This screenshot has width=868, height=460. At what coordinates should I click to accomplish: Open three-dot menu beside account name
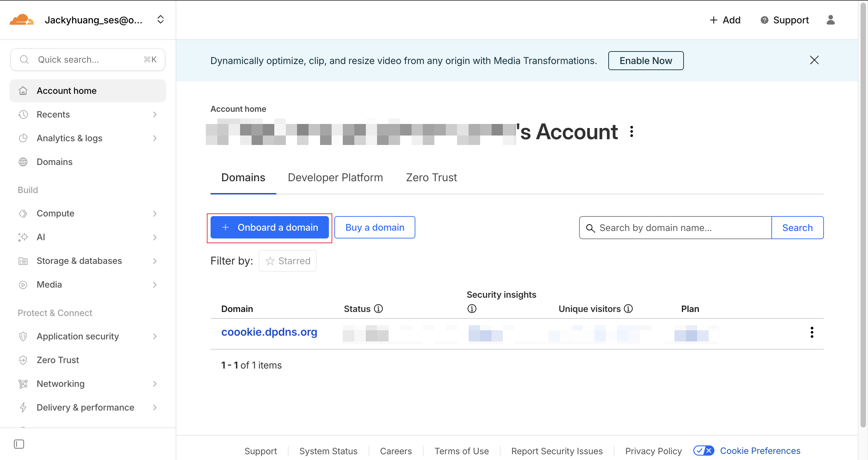tap(631, 131)
